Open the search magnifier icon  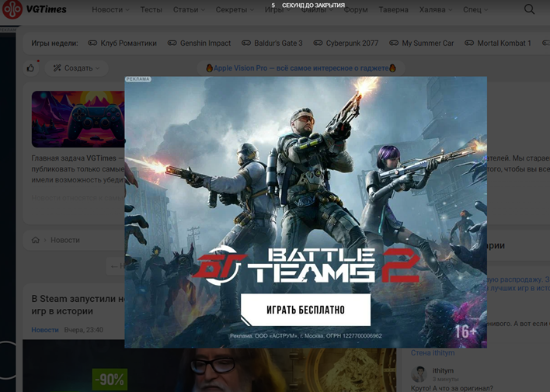click(x=529, y=9)
